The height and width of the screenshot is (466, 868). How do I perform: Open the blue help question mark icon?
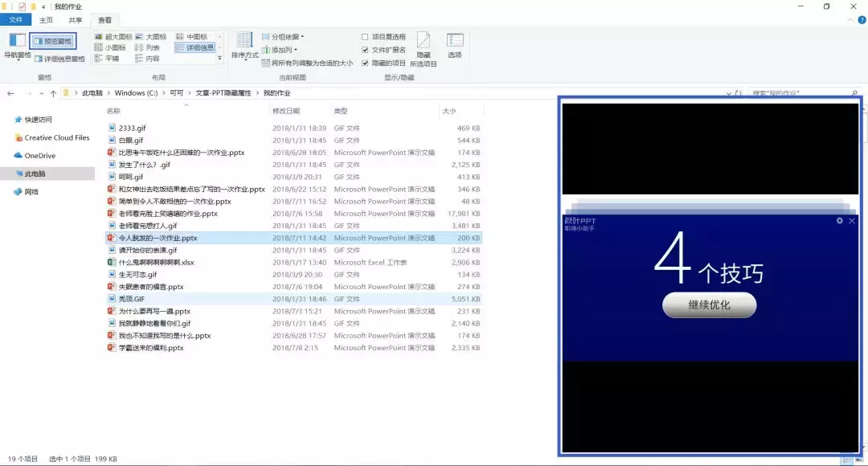point(862,20)
